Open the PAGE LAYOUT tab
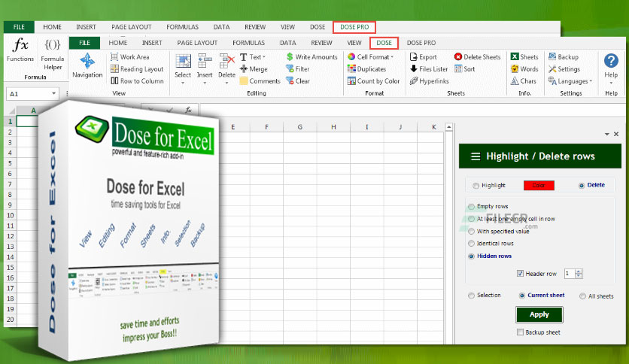The image size is (629, 364). 197,43
